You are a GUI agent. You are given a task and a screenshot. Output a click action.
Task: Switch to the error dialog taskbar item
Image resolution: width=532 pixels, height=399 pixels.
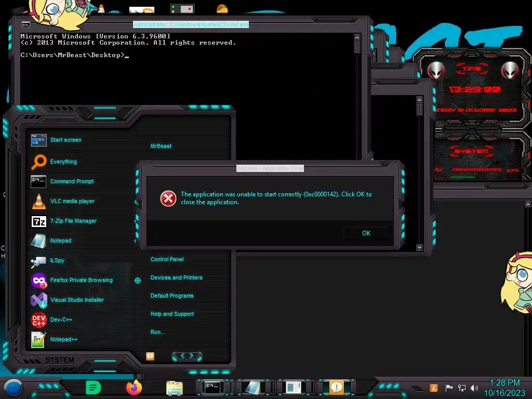pos(336,387)
